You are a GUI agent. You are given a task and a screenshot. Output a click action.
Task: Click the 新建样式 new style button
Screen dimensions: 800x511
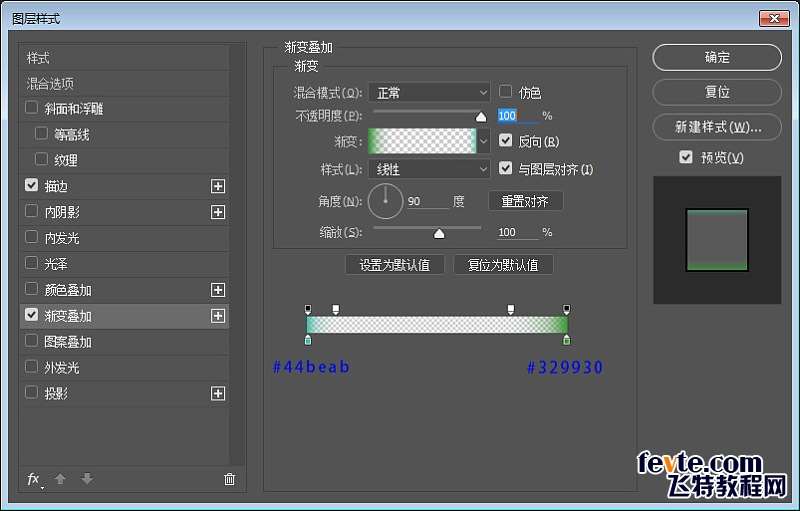(x=717, y=126)
